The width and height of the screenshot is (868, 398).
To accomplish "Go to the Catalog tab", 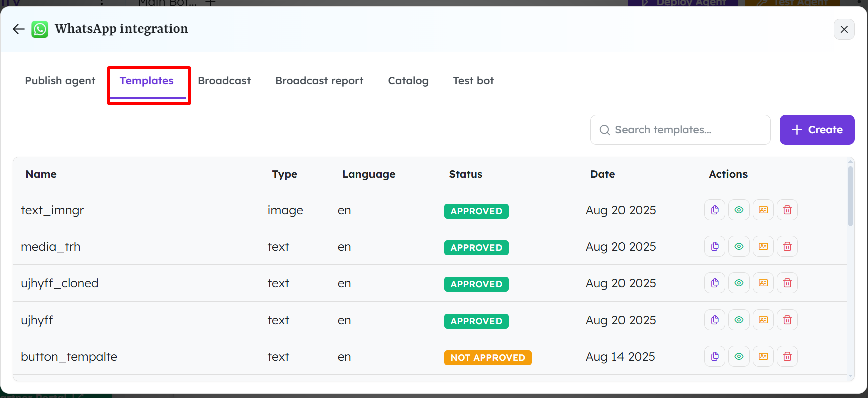I will coord(408,81).
